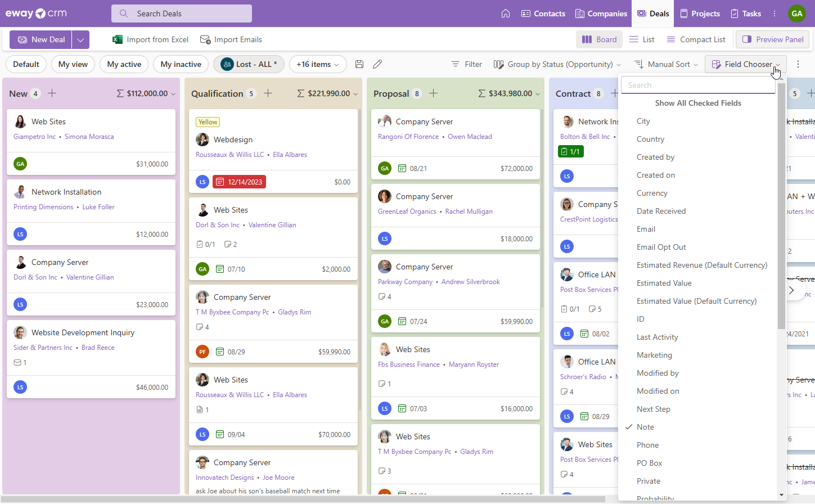Open the home icon in top bar
The image size is (815, 504).
click(x=506, y=13)
